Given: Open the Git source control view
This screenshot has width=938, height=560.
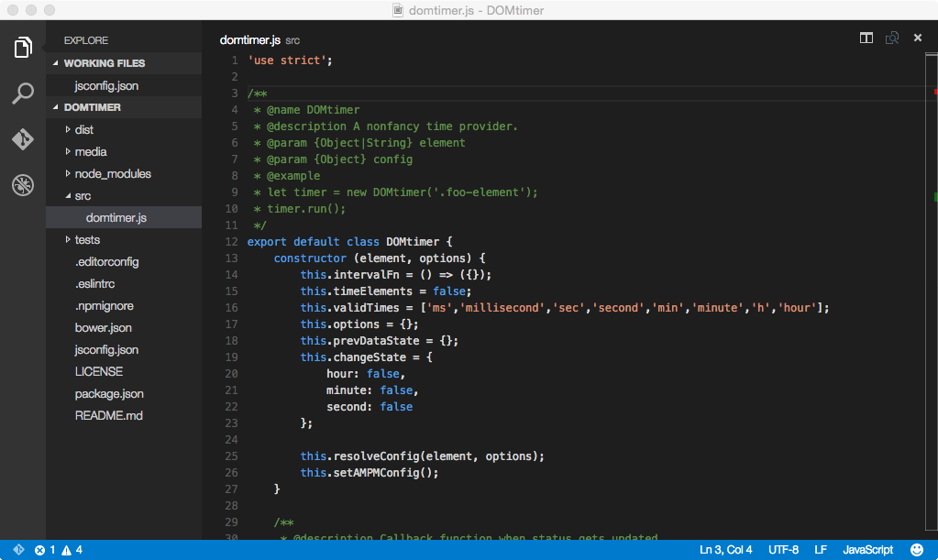Looking at the screenshot, I should [23, 139].
